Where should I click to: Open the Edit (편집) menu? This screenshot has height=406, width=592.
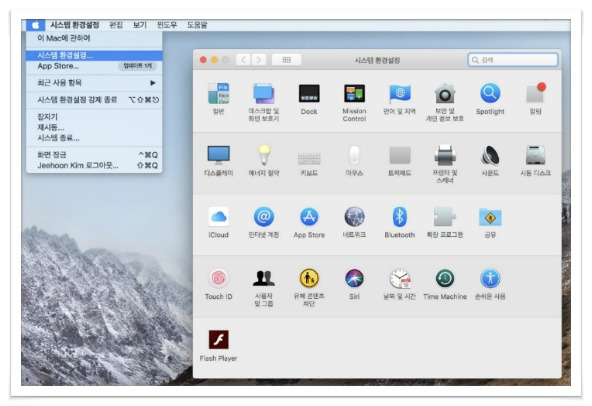pyautogui.click(x=116, y=25)
